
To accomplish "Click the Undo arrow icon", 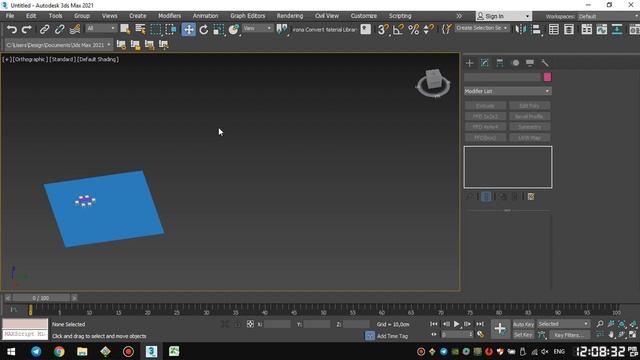I will 12,29.
